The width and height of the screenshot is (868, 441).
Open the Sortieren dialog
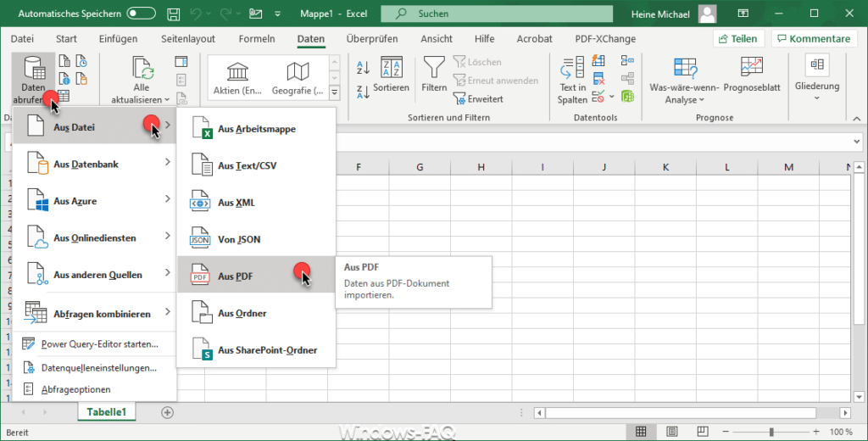coord(392,75)
